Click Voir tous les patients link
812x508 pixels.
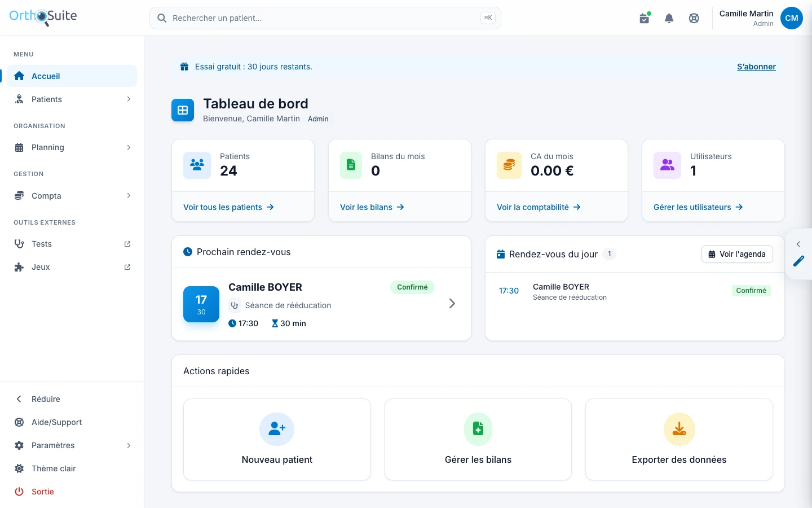click(228, 207)
